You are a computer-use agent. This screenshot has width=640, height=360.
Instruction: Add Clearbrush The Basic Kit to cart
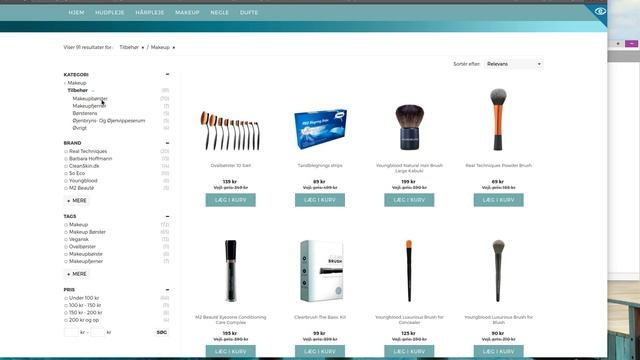[x=320, y=351]
